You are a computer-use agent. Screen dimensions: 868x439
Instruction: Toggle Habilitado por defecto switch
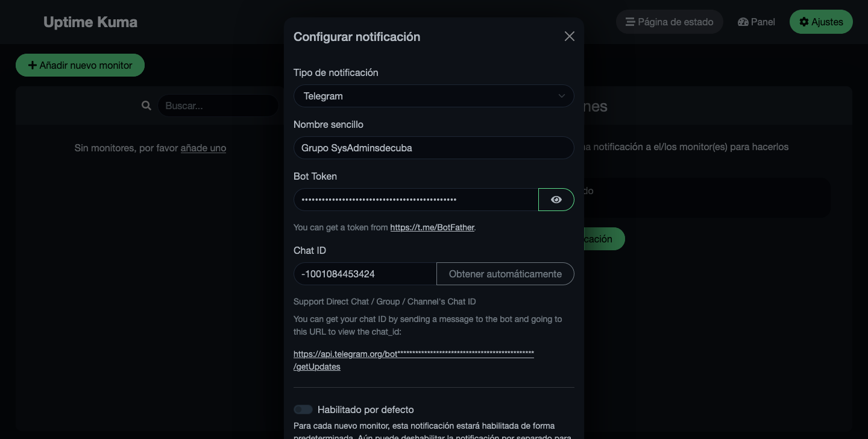tap(303, 409)
